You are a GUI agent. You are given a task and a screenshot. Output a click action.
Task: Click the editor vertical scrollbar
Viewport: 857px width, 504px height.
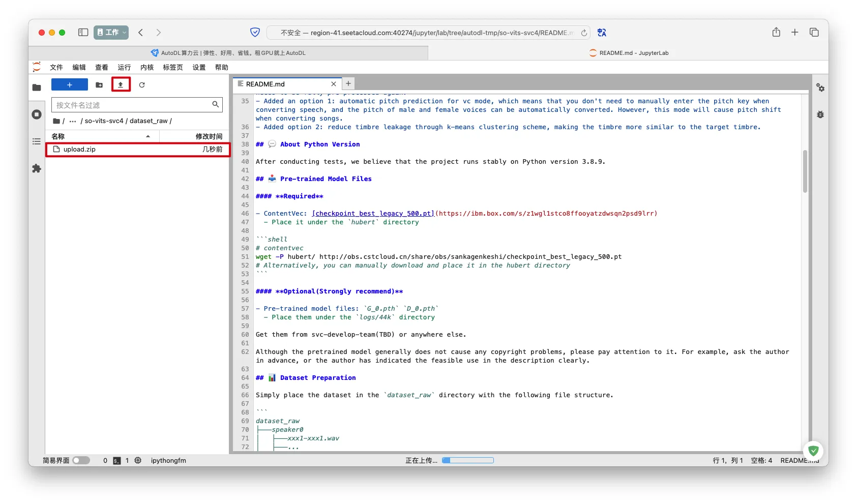point(805,171)
